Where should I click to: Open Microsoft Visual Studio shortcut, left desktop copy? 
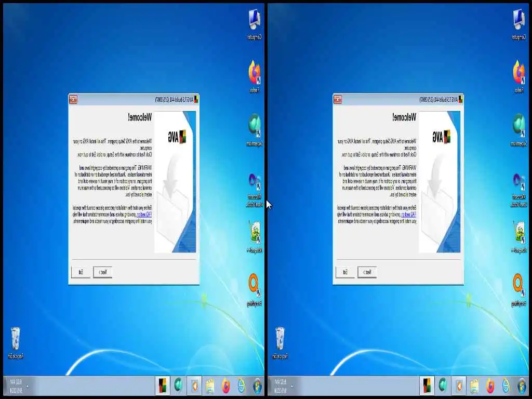pos(254,190)
